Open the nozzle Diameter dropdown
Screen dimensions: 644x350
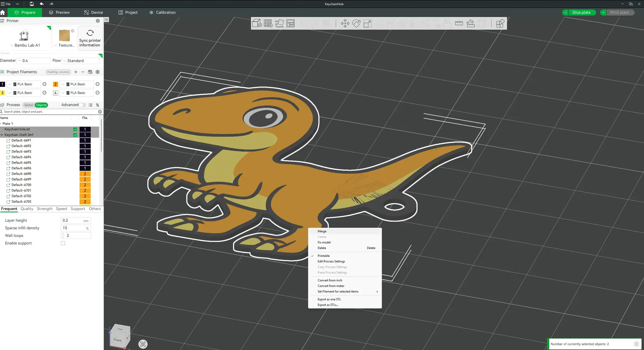tap(34, 61)
